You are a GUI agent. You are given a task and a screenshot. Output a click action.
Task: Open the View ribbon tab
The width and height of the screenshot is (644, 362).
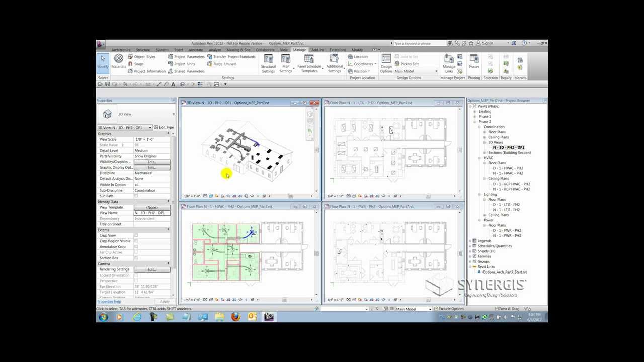284,50
